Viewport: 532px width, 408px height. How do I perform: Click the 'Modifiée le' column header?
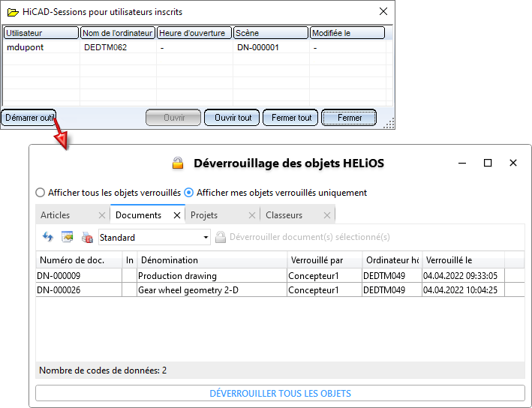coord(347,33)
